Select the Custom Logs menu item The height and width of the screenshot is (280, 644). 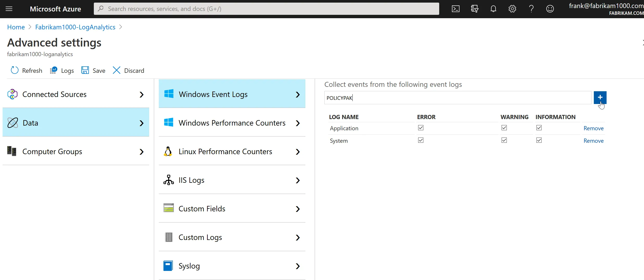232,237
